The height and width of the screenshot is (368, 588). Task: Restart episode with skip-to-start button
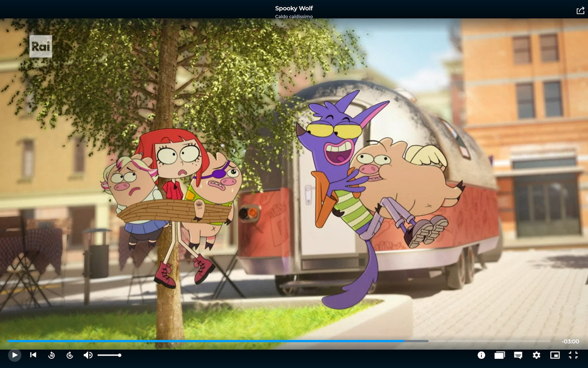[33, 355]
